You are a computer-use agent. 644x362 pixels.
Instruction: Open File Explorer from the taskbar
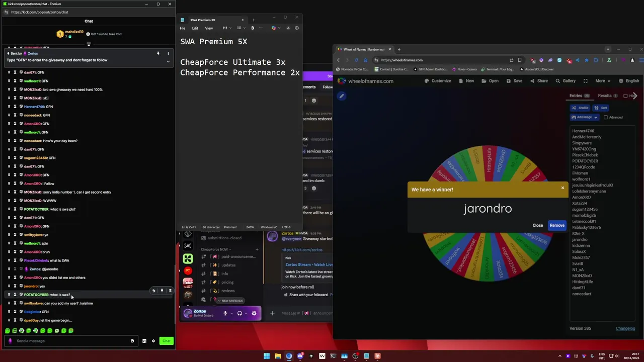[x=278, y=356]
